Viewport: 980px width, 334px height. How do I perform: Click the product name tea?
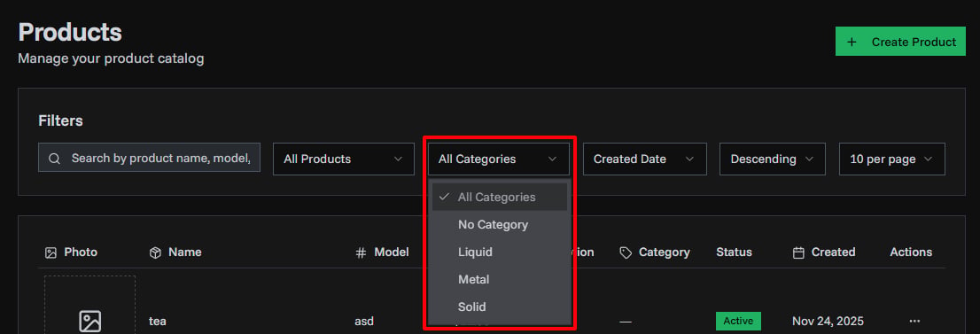tap(158, 322)
